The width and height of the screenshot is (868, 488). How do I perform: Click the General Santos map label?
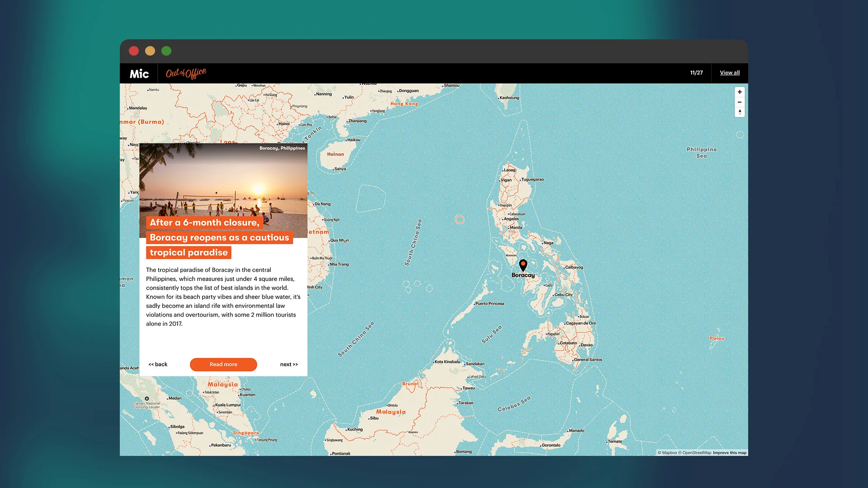coord(588,360)
